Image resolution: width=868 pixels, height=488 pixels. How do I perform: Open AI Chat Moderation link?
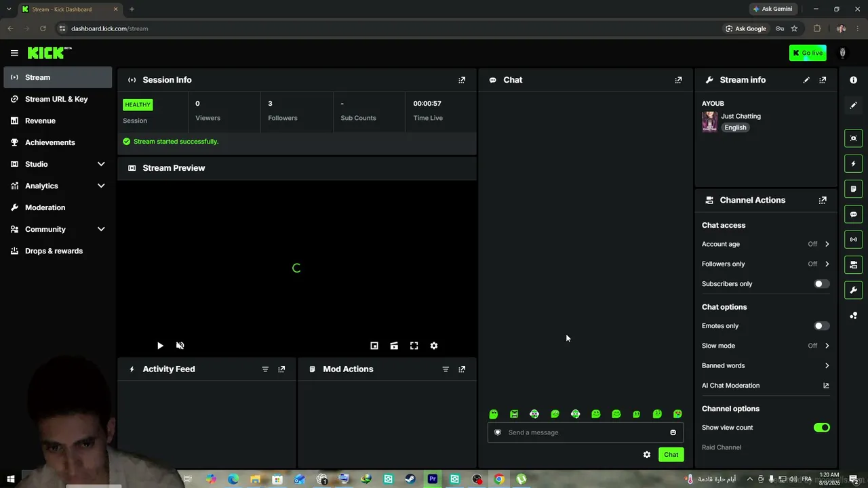pos(766,386)
